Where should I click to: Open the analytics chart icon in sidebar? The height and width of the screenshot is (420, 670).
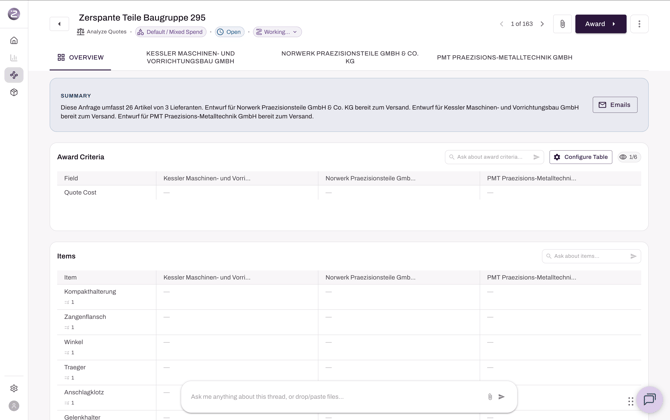click(14, 58)
